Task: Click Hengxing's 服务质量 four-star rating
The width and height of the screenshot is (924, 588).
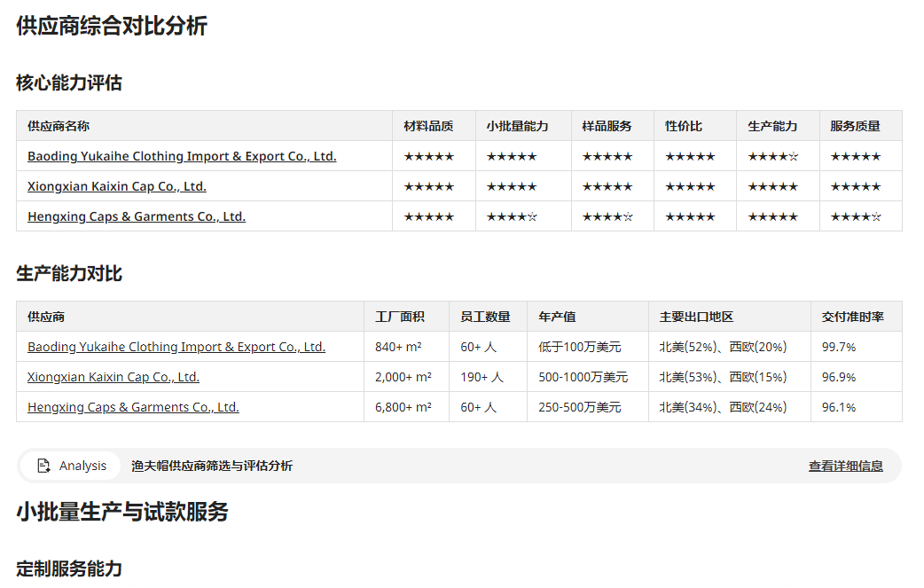Action: coord(856,216)
